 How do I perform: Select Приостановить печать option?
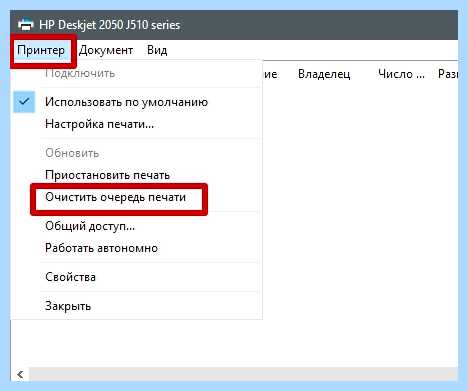tap(107, 175)
